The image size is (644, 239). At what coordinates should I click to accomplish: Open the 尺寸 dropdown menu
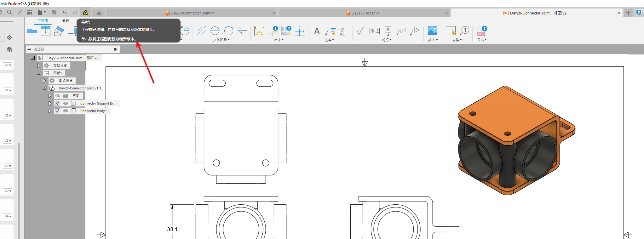(279, 40)
